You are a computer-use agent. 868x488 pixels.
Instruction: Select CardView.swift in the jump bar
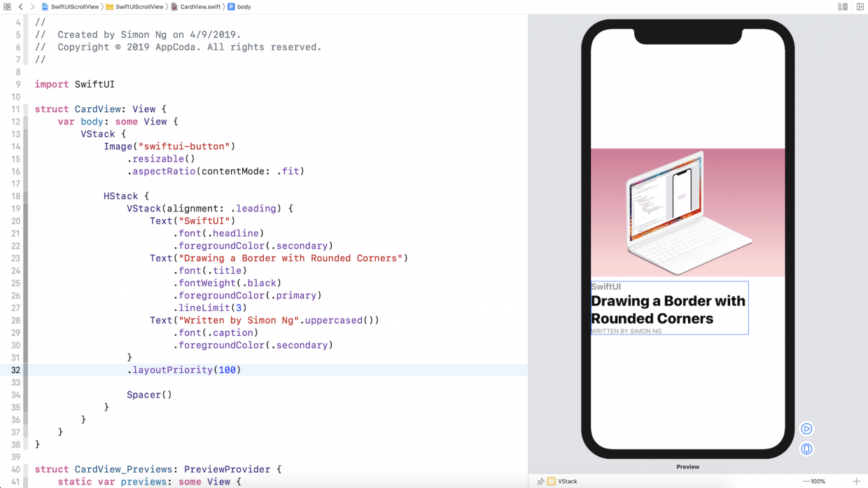(x=200, y=6)
